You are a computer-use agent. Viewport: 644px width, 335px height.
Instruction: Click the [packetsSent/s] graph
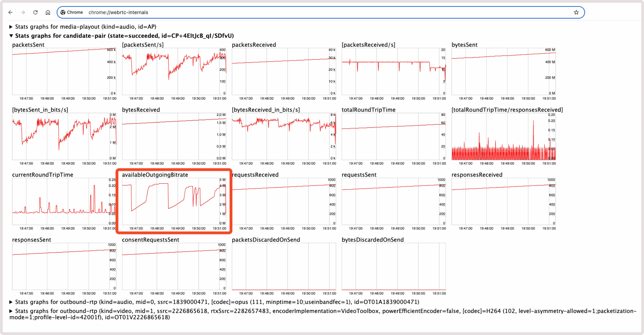pos(174,72)
